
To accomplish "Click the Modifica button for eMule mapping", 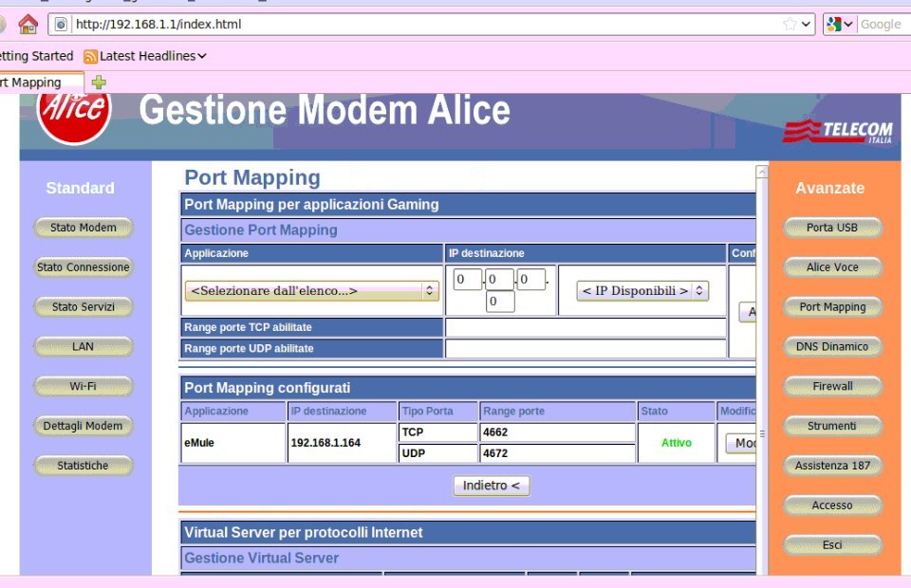I will (742, 444).
